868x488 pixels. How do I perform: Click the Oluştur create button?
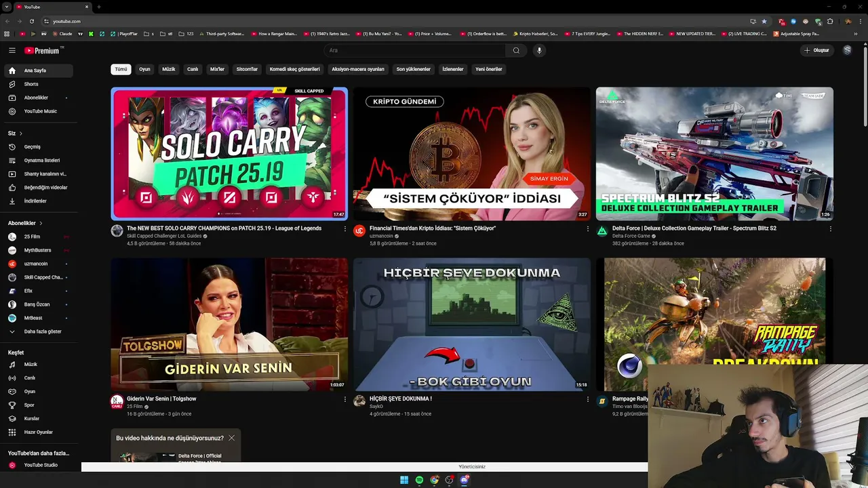(x=816, y=50)
